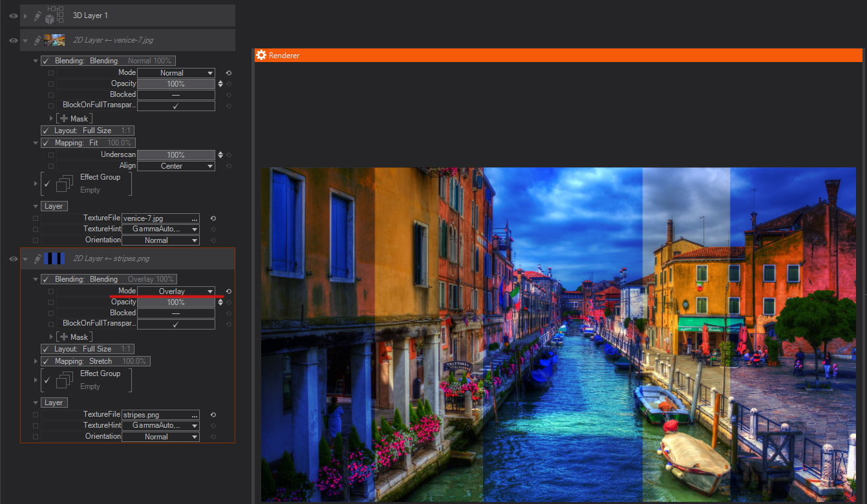This screenshot has width=867, height=504.
Task: Click the Opacity 100% slider of stripes.png layer
Action: 176,302
